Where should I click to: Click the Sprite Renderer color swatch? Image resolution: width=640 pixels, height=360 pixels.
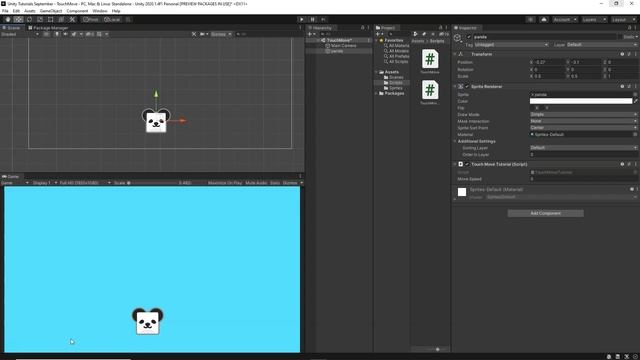coord(581,101)
